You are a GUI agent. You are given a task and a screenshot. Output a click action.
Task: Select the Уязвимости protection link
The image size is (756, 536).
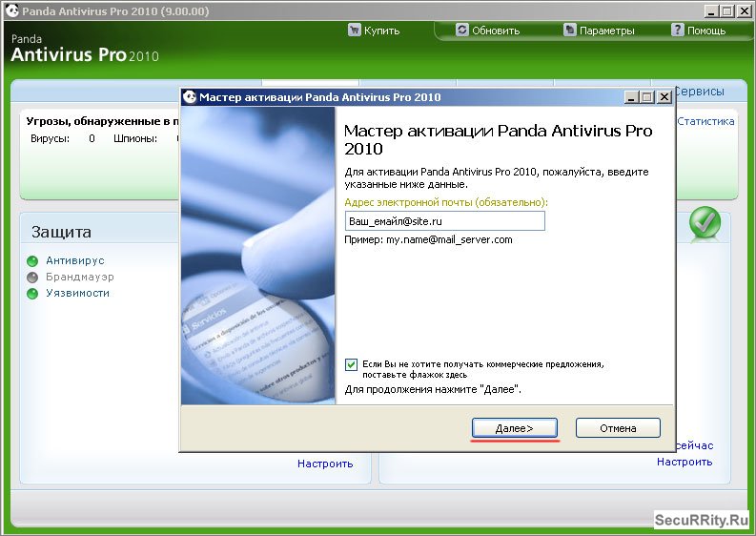[x=77, y=293]
